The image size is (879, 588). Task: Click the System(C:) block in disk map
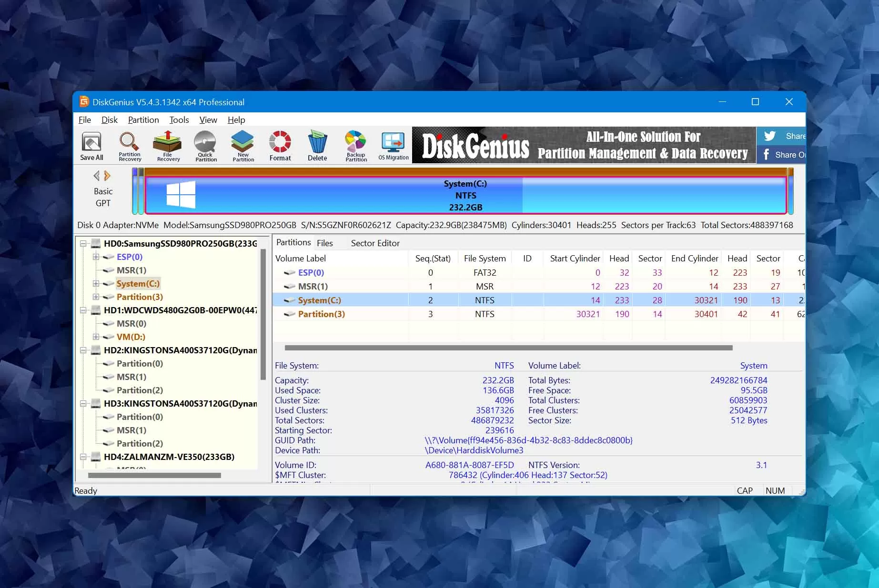465,195
